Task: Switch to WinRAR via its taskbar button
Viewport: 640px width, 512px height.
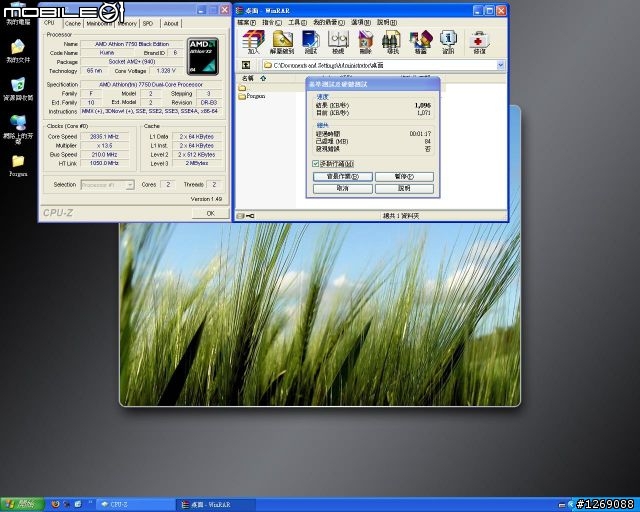Action: coord(216,505)
